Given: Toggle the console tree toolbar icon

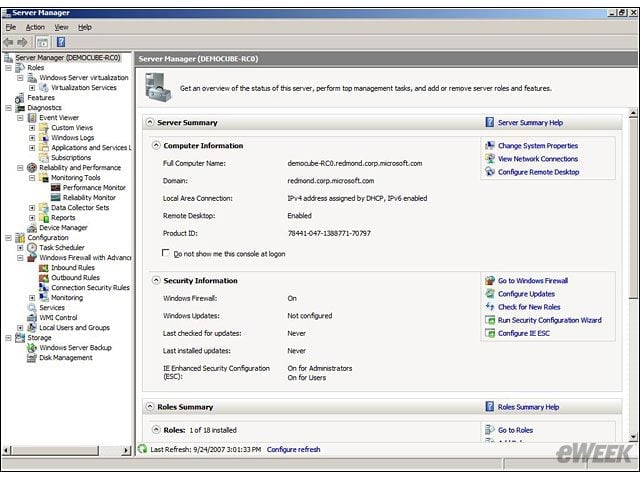Looking at the screenshot, I should (x=42, y=42).
